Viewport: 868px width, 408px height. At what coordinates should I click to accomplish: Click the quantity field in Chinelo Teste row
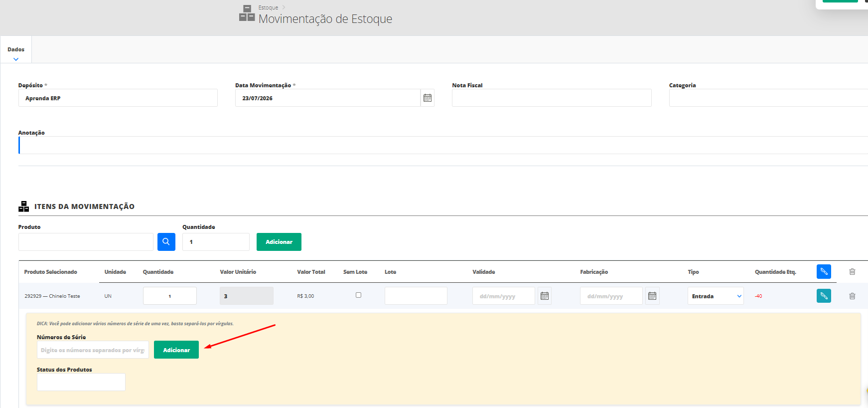coord(170,296)
